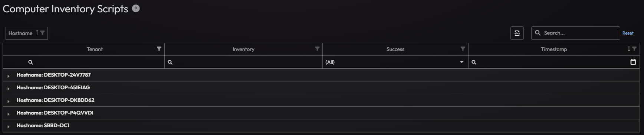Viewport: 644px width, 135px height.
Task: Open the Success (All) filter dropdown
Action: [x=395, y=62]
